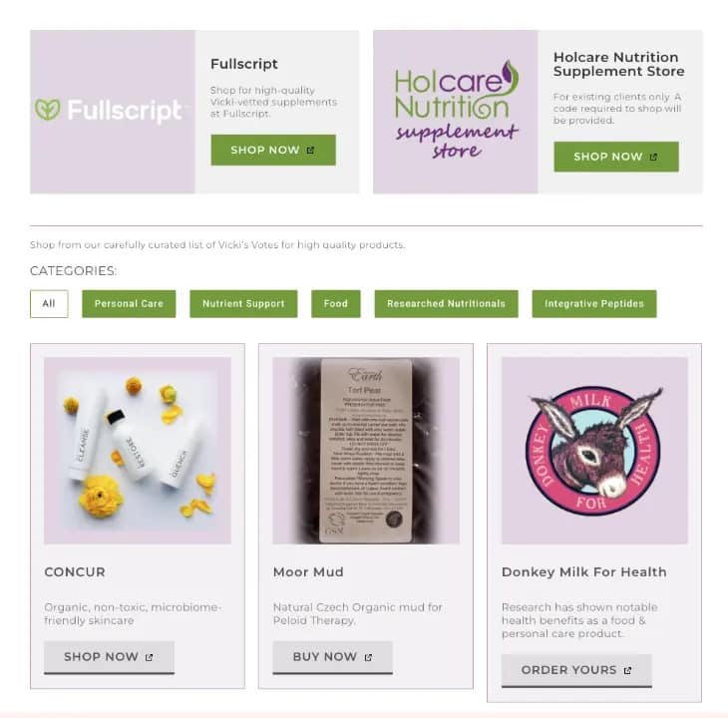The image size is (728, 718).
Task: Filter by Personal Care category
Action: [129, 303]
